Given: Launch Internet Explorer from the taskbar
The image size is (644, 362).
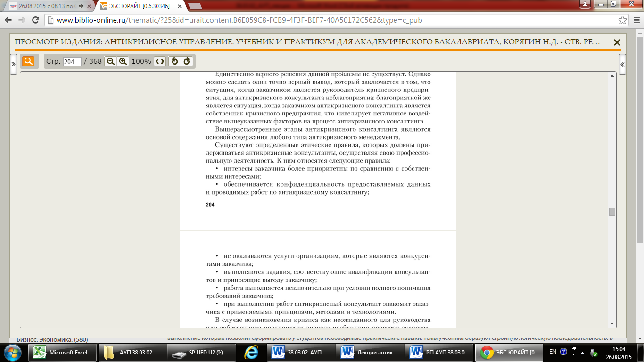Looking at the screenshot, I should tap(251, 353).
